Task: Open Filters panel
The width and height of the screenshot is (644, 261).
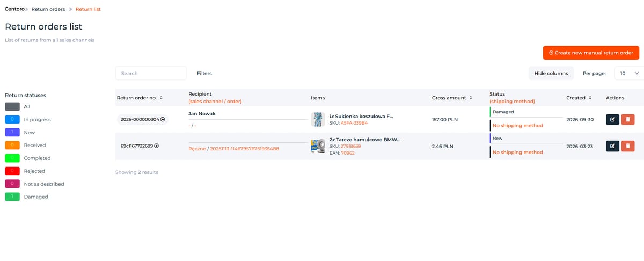Action: 204,73
